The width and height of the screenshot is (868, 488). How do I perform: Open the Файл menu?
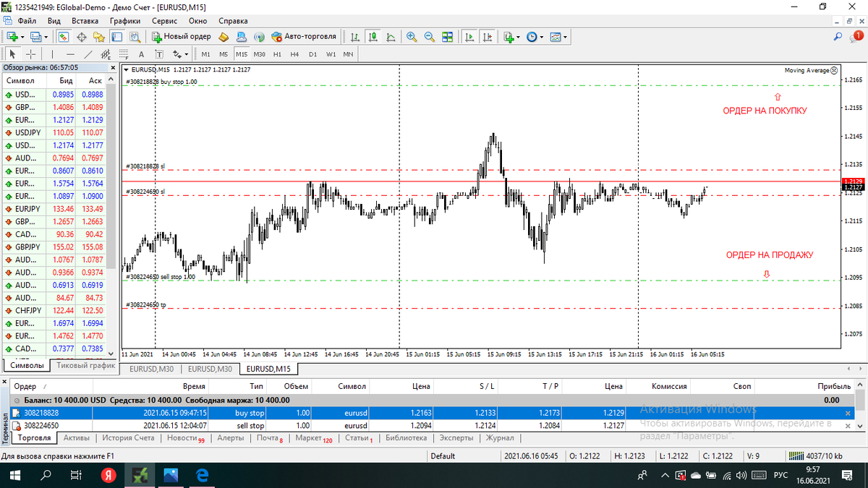[27, 21]
